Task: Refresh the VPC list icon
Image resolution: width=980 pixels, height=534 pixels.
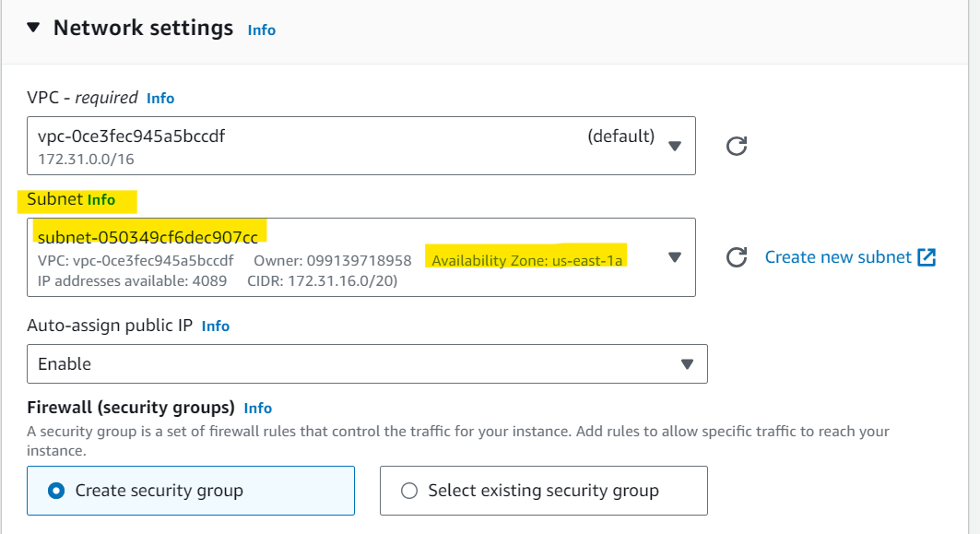Action: point(737,146)
